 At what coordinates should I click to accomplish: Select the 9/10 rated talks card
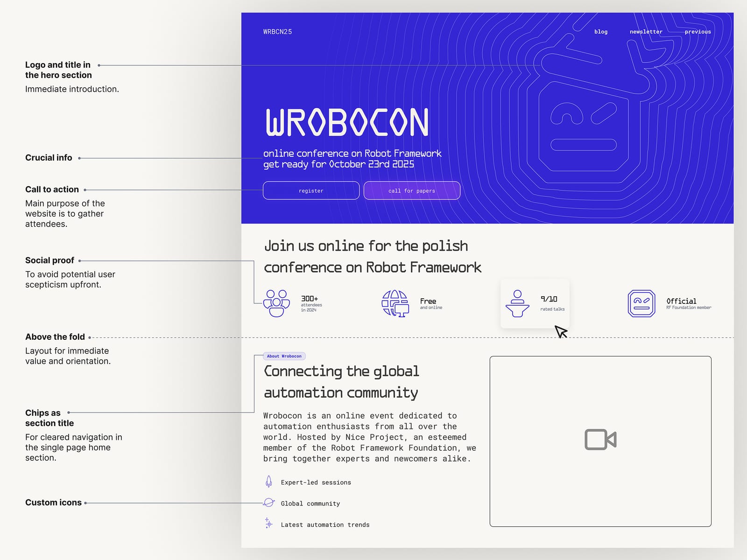(535, 303)
